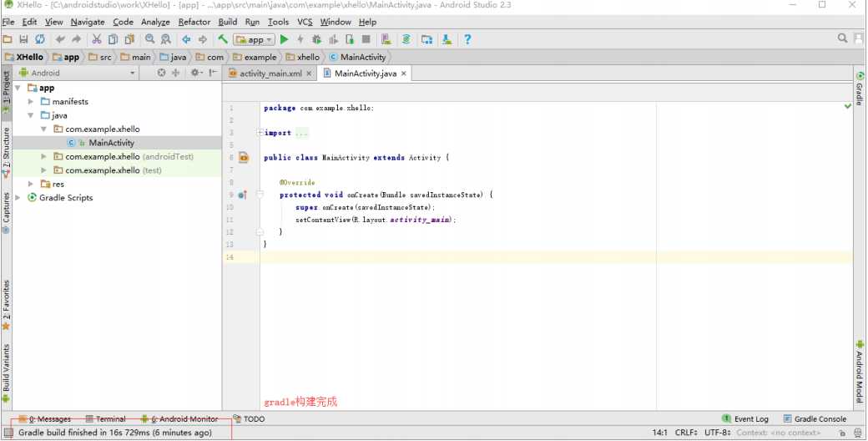
Task: Click the Profile app icon
Action: tap(333, 39)
